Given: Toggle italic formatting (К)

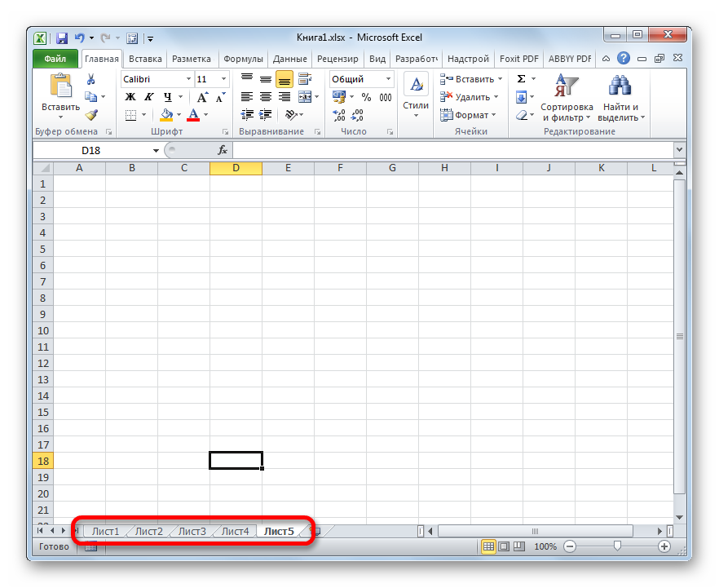Looking at the screenshot, I should coord(148,97).
